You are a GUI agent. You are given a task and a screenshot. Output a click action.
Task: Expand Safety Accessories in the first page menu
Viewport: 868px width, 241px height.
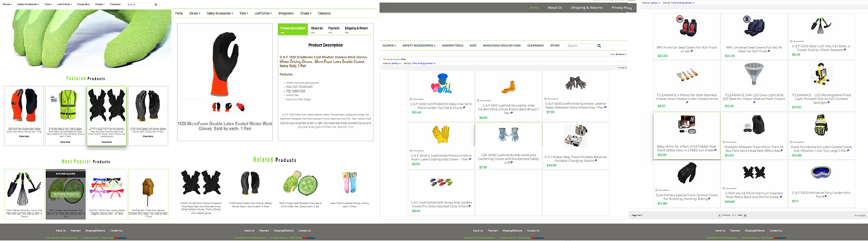point(28,4)
